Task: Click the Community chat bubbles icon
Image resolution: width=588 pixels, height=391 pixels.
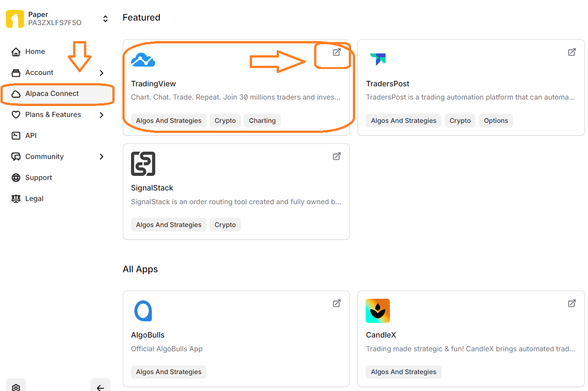Action: click(x=16, y=157)
